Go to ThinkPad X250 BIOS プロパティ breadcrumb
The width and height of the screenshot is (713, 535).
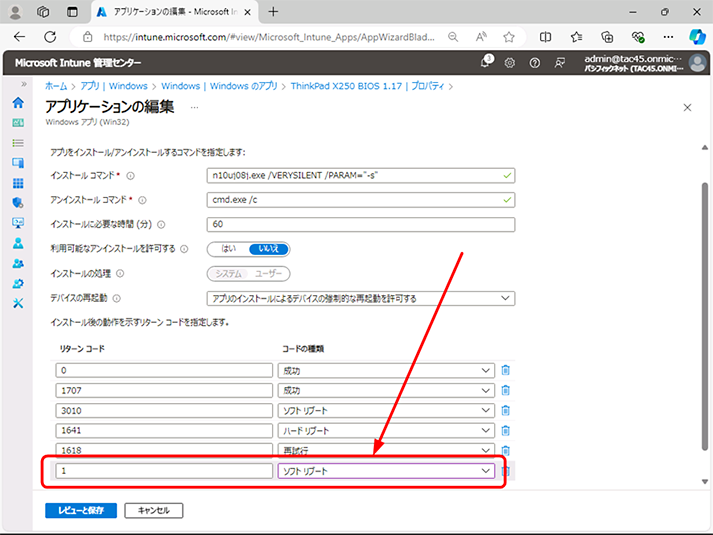[367, 86]
